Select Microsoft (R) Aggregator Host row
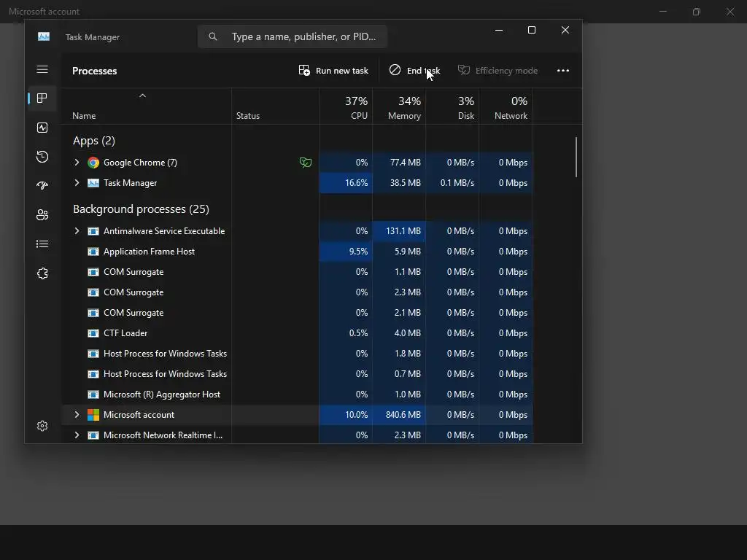The height and width of the screenshot is (560, 747). pyautogui.click(x=297, y=394)
